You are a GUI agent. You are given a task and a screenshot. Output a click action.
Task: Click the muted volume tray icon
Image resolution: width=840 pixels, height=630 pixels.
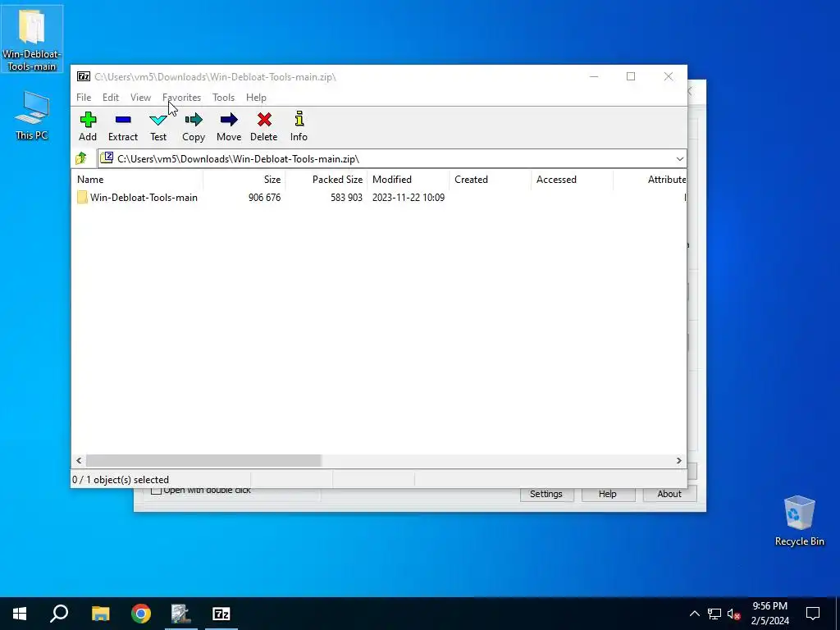point(733,614)
